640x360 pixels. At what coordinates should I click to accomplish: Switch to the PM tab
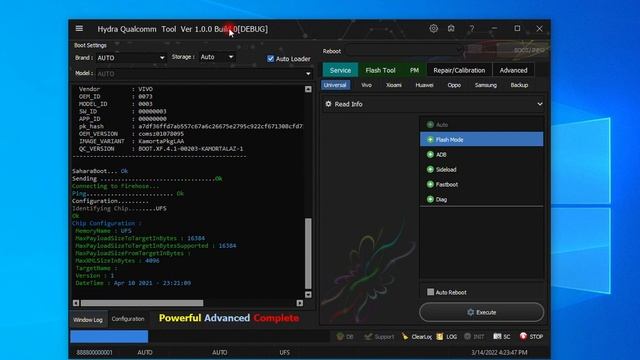pyautogui.click(x=414, y=70)
